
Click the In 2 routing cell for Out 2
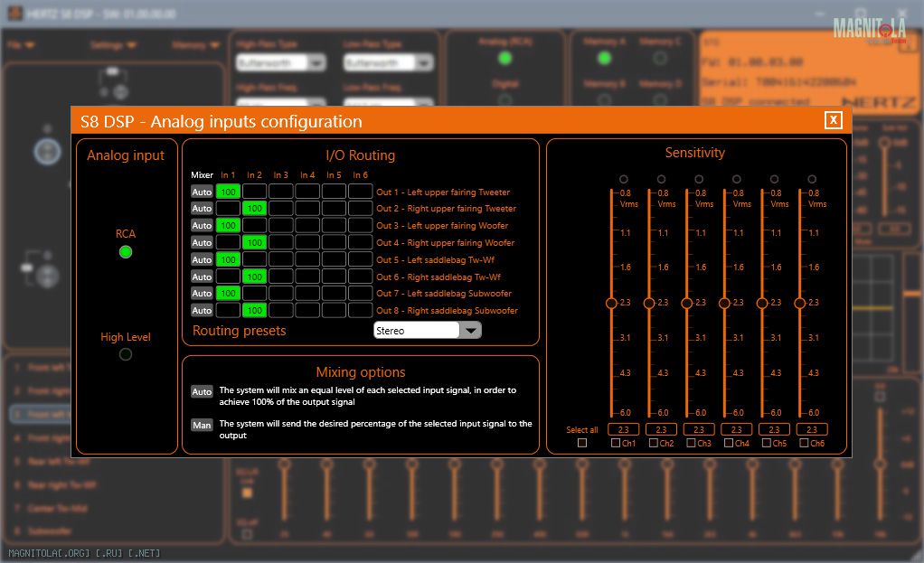[x=255, y=209]
